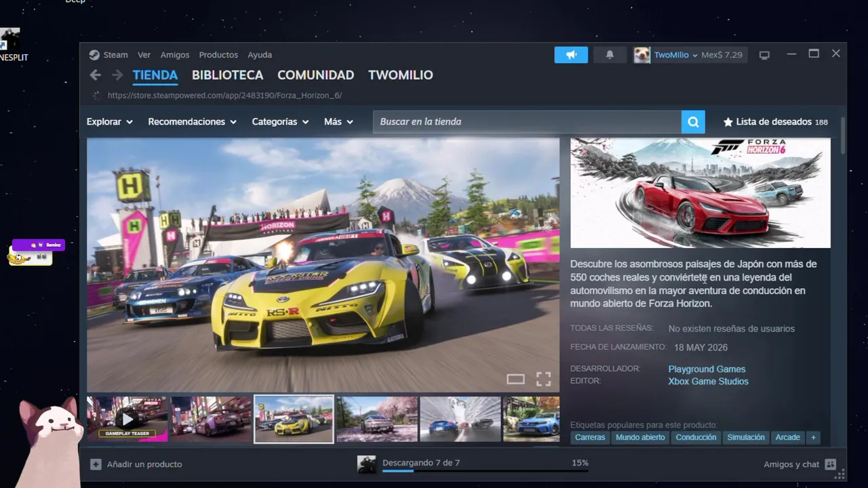Screen dimensions: 868x488
Task: Open publisher Xbox Game Studios link
Action: coord(709,382)
